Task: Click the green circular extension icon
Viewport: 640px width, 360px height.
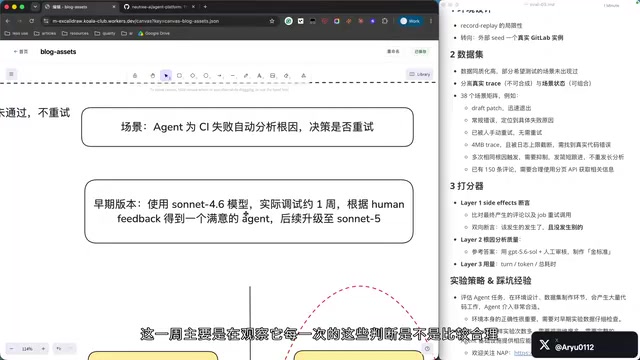Action: point(289,21)
